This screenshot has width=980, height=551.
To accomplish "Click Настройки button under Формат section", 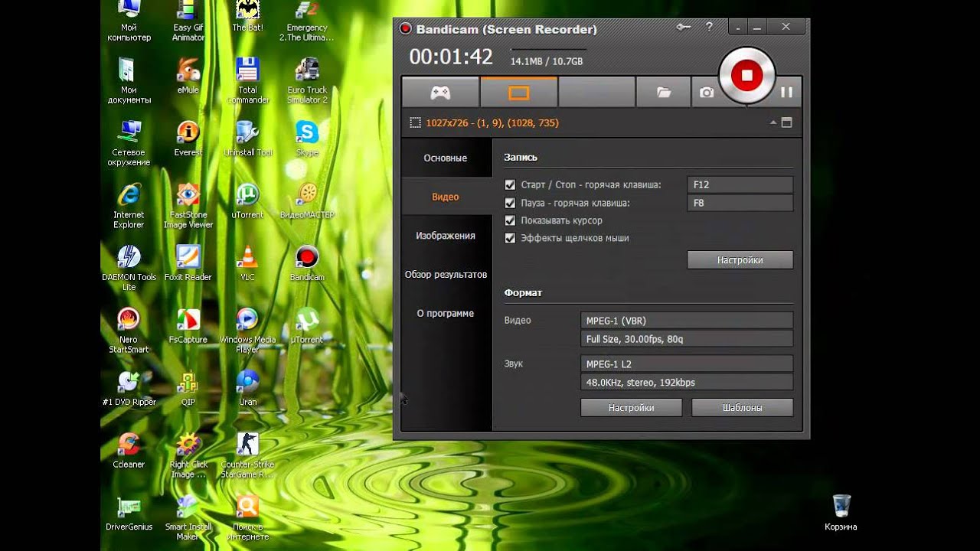I will [x=632, y=408].
